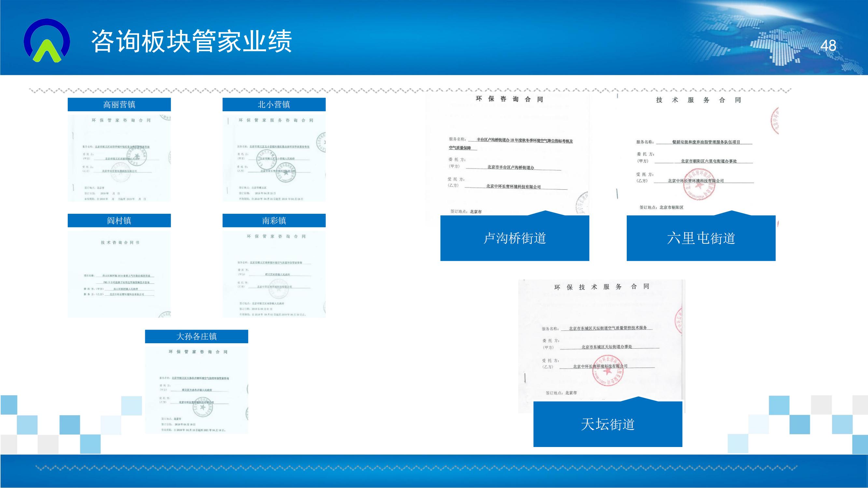Select the 大孙各庄镇 label banner
This screenshot has height=488, width=868.
(x=196, y=336)
